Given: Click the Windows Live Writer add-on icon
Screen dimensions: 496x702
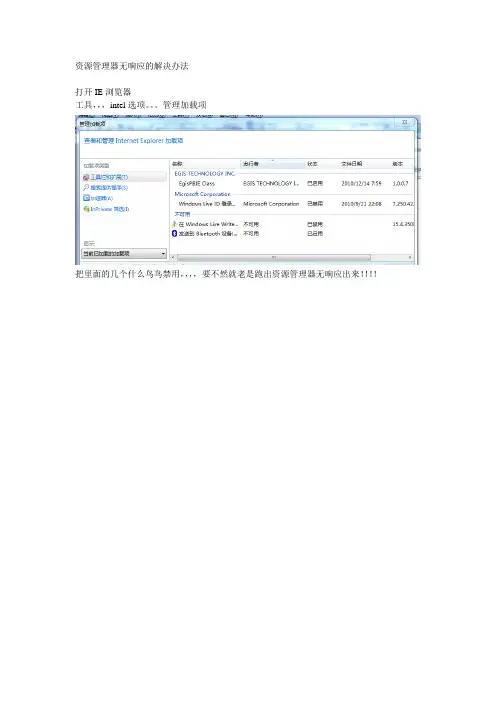Looking at the screenshot, I should click(175, 224).
